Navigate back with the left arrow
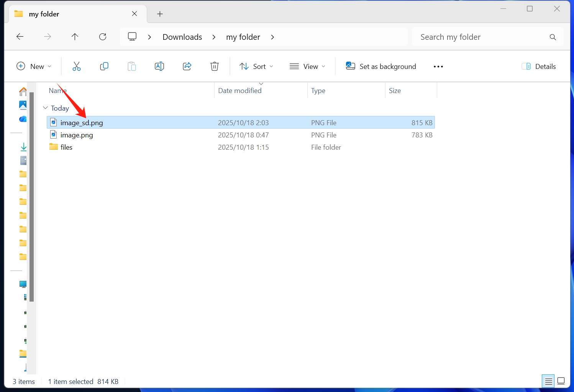The image size is (574, 392). coord(20,37)
